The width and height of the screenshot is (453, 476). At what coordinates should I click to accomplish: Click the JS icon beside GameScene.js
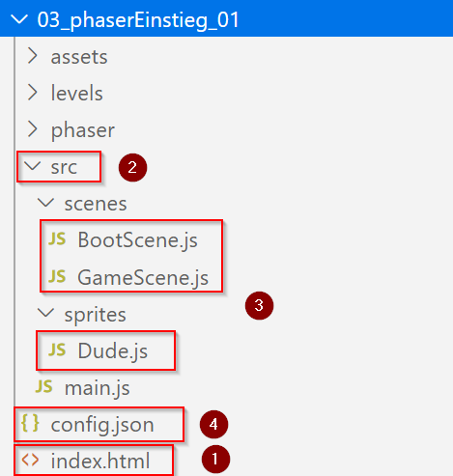(57, 276)
